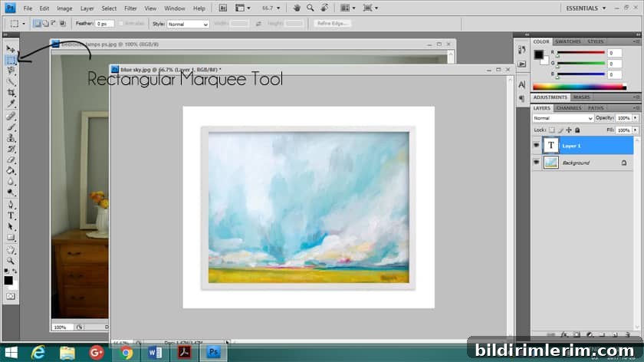Open the layer blend mode dropdown
The height and width of the screenshot is (362, 644).
pos(563,118)
